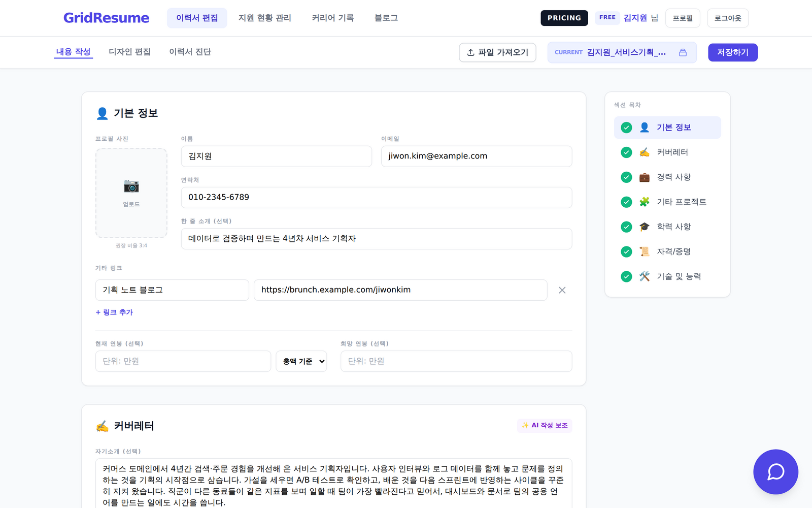812x508 pixels.
Task: Click the brunch URL input field
Action: [x=400, y=290]
